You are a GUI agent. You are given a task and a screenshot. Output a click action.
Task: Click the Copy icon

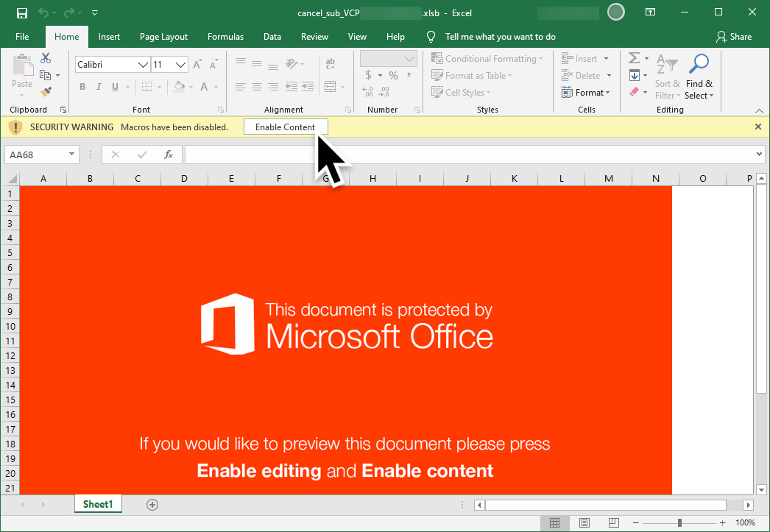(45, 75)
